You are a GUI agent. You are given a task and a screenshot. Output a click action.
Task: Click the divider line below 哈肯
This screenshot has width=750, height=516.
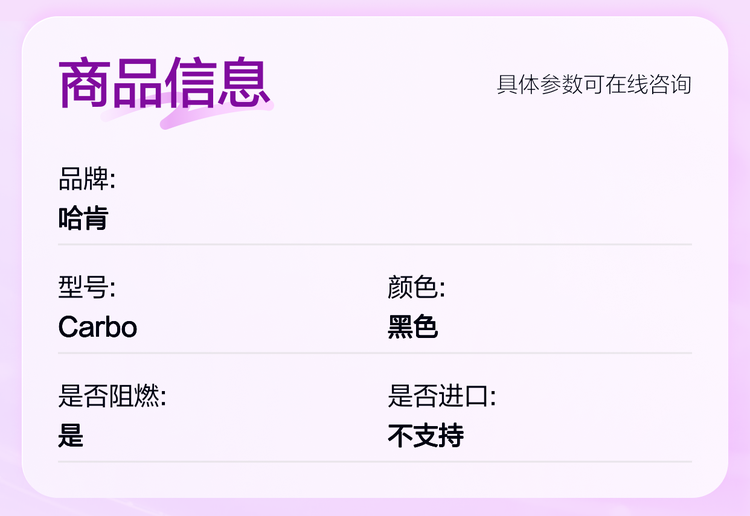point(375,244)
